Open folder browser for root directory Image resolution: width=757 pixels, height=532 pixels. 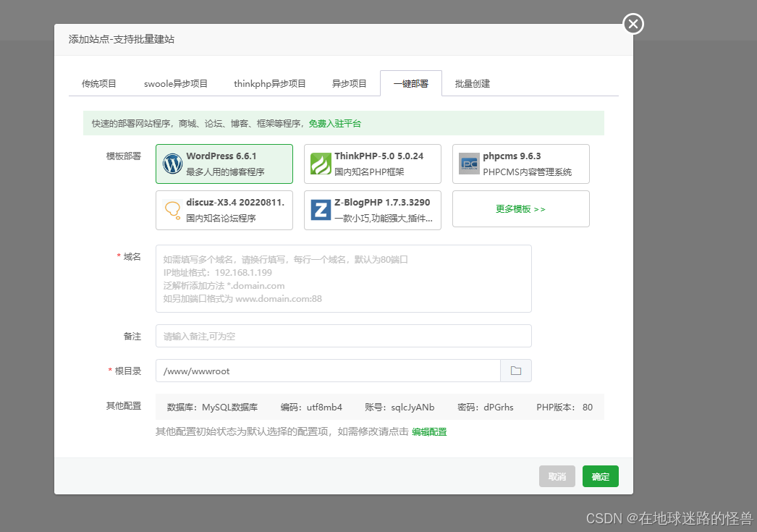click(515, 371)
